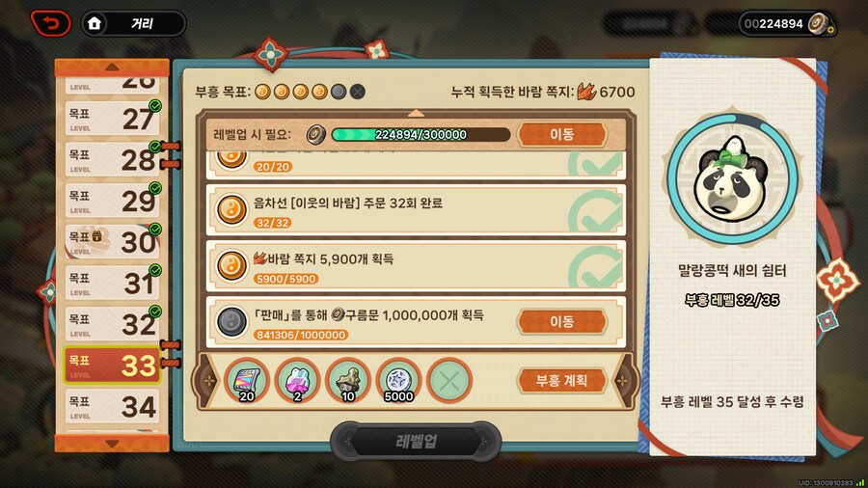This screenshot has height=488, width=868.
Task: Click the red back arrow icon
Action: [x=50, y=24]
